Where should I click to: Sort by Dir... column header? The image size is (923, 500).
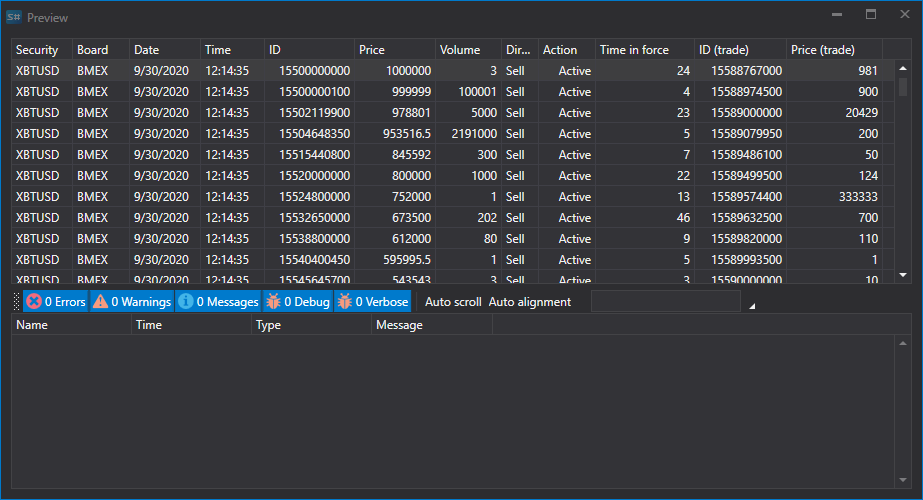520,50
